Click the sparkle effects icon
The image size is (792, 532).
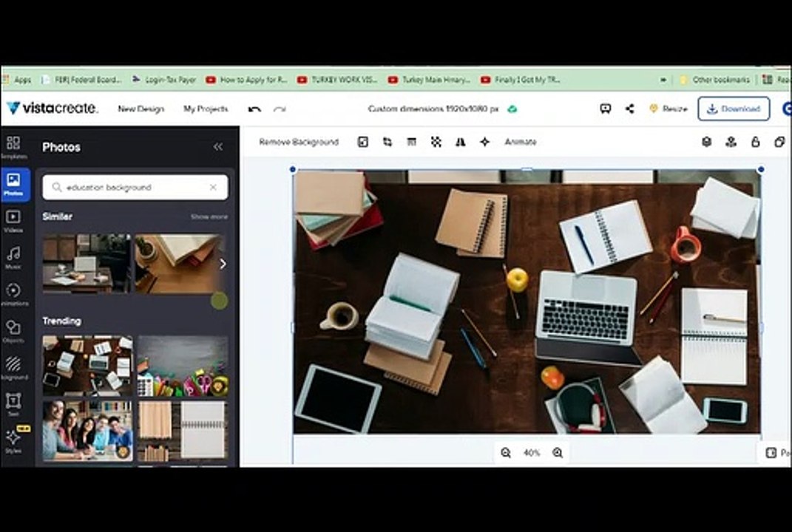tap(485, 142)
